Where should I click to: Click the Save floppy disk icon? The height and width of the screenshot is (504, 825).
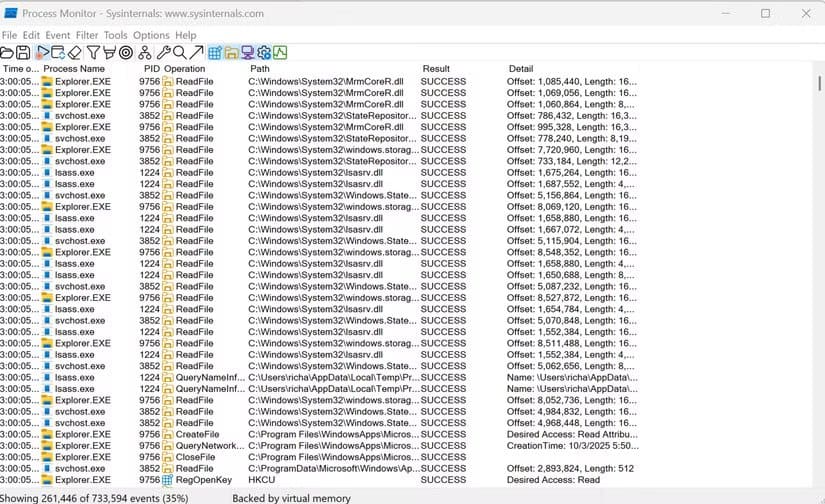click(22, 52)
